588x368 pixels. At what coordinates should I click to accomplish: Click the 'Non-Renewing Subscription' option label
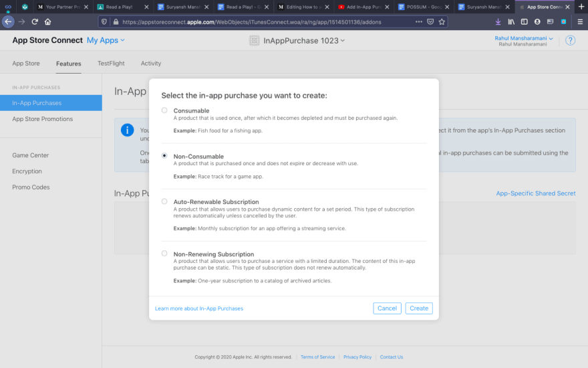pyautogui.click(x=213, y=254)
